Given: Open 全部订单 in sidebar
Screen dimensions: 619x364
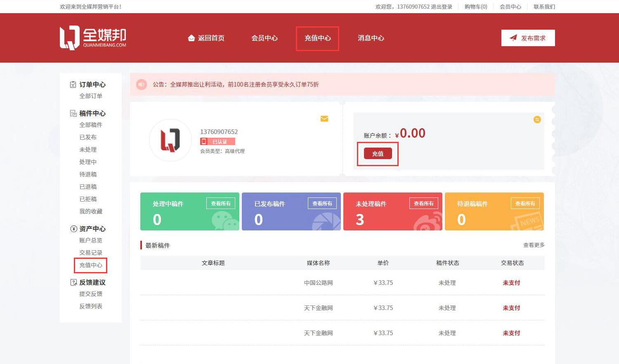Looking at the screenshot, I should click(91, 96).
